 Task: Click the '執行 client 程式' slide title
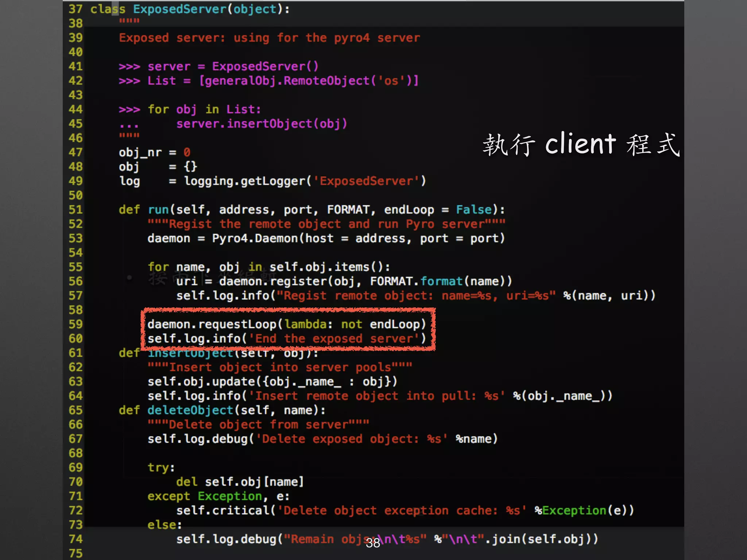click(x=581, y=144)
